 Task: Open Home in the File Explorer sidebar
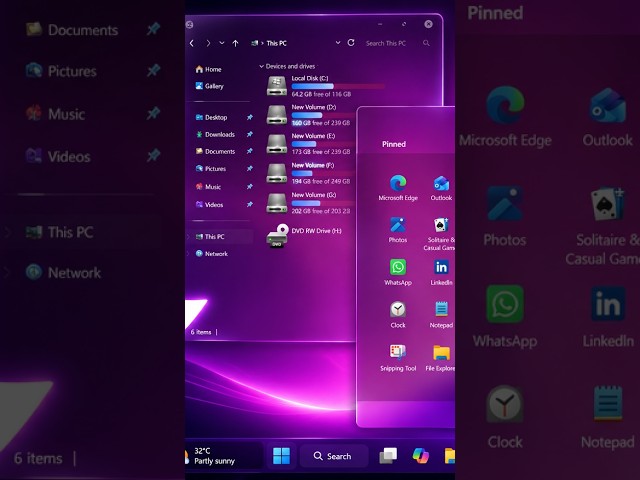[x=209, y=69]
